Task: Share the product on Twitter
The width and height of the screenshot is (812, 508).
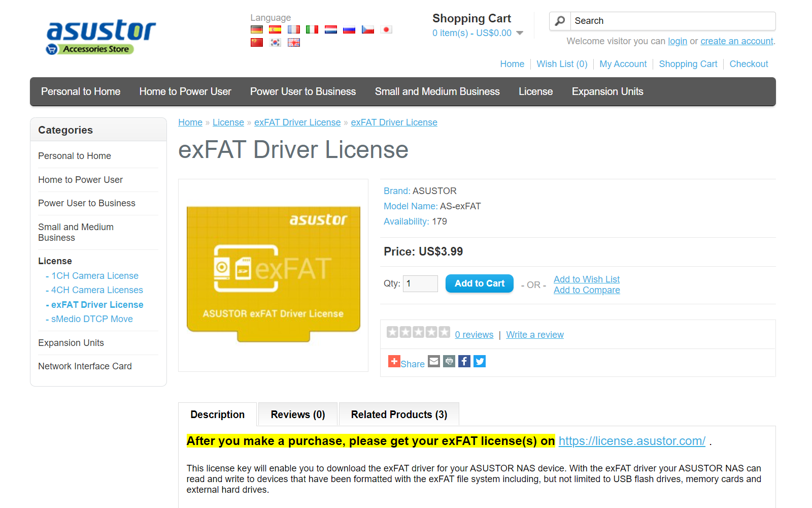Action: 480,361
